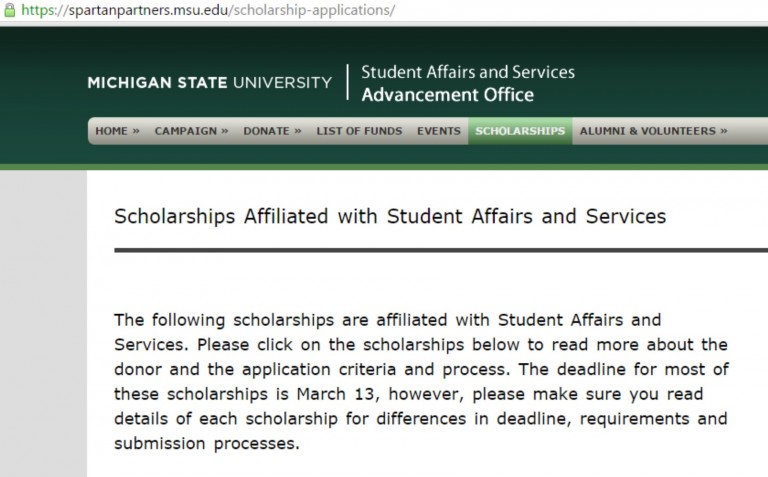Screen dimensions: 768x477
Task: Click the Advancement Office header title
Action: pos(447,95)
